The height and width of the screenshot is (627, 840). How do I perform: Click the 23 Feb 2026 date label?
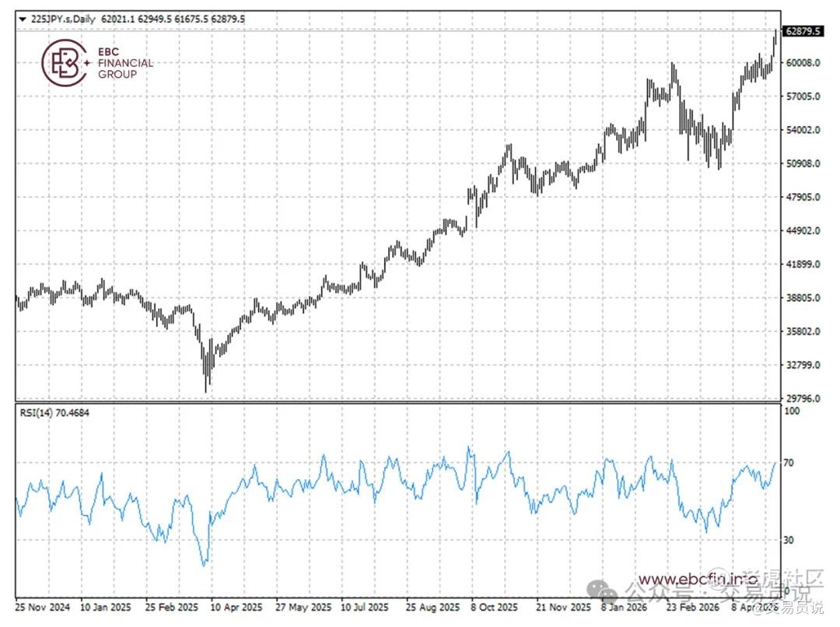click(693, 608)
